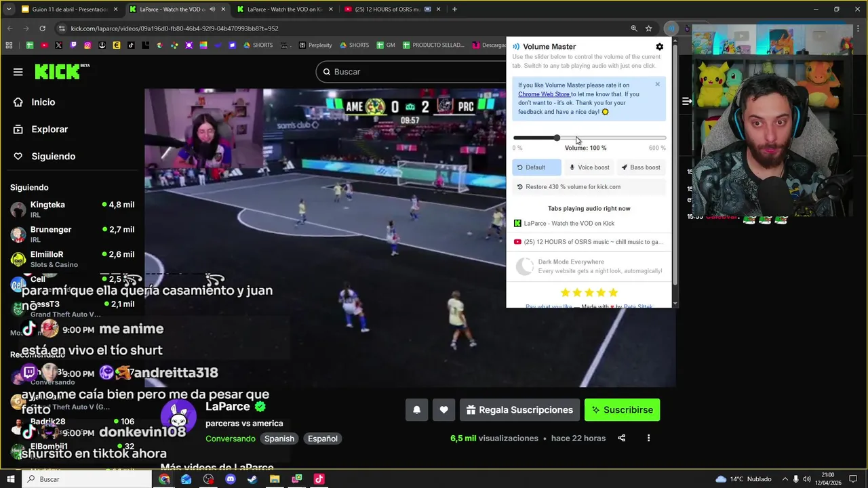The height and width of the screenshot is (488, 868).
Task: Click the Conversando category link
Action: (231, 439)
